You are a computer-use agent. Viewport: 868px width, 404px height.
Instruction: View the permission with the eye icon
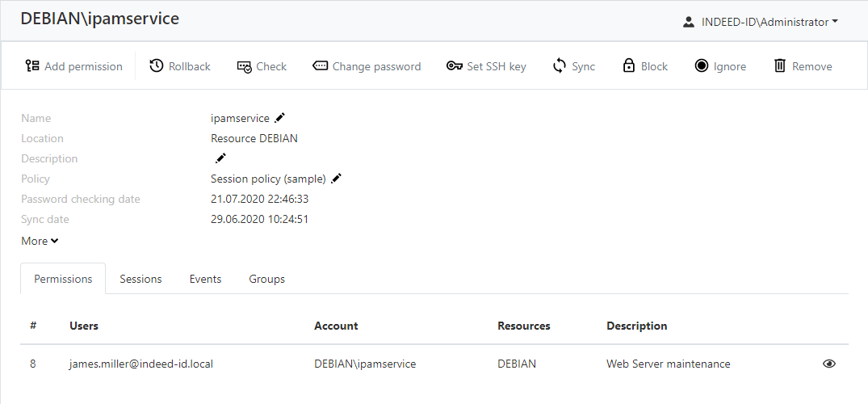pos(828,364)
